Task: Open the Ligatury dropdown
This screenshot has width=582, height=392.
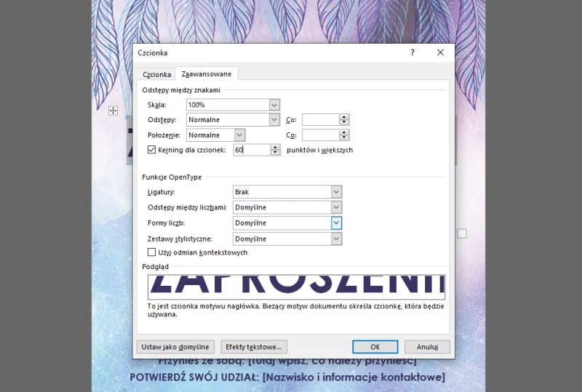Action: (336, 192)
